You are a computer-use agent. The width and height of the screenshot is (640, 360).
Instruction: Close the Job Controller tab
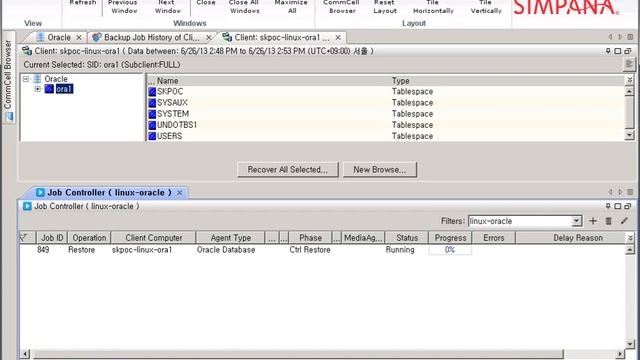(x=180, y=192)
